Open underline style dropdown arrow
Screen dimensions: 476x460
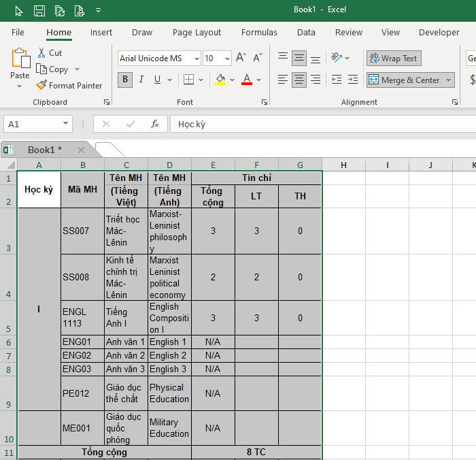tap(170, 80)
